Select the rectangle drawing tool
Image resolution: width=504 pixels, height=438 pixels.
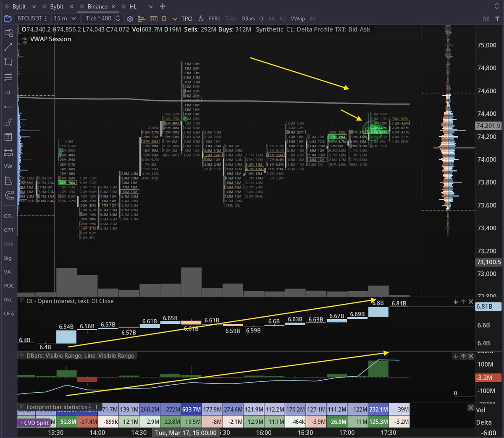(8, 62)
